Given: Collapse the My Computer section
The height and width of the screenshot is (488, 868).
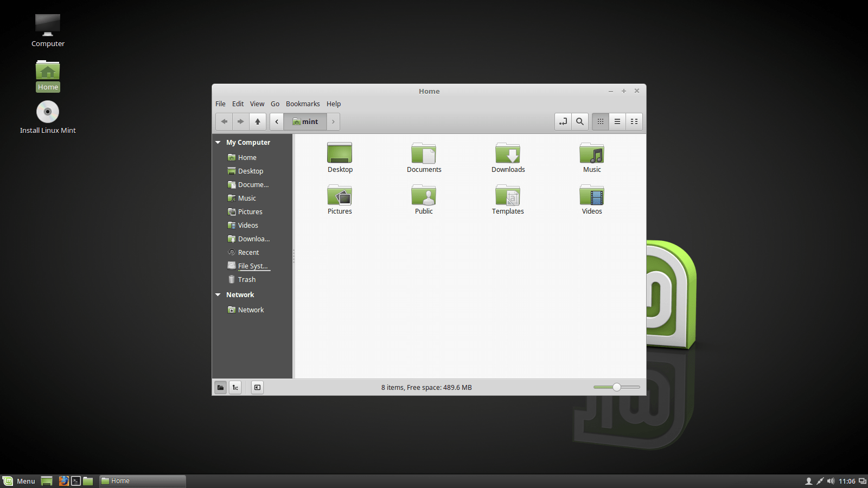Looking at the screenshot, I should [x=218, y=143].
